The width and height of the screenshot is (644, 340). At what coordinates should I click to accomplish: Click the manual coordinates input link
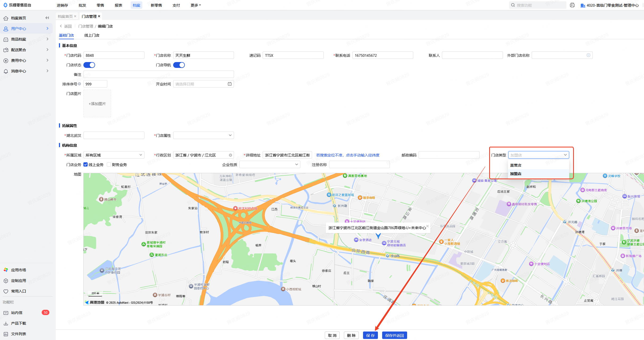coord(348,155)
